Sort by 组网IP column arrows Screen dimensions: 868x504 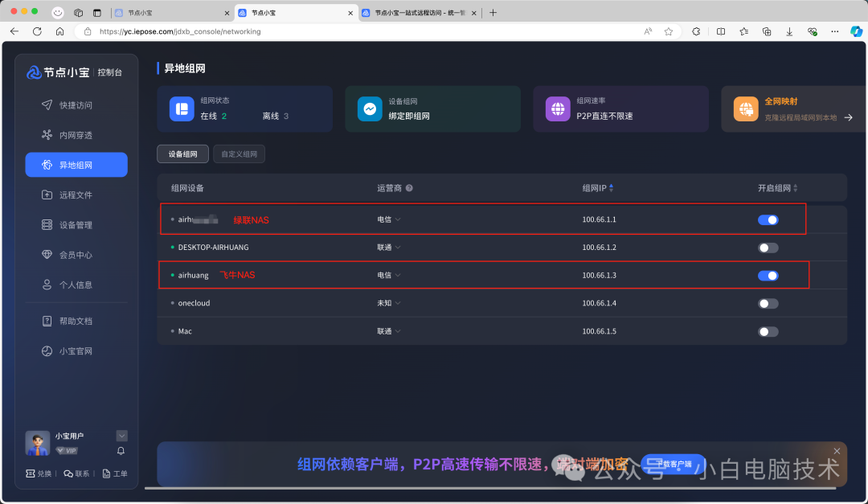click(x=611, y=188)
